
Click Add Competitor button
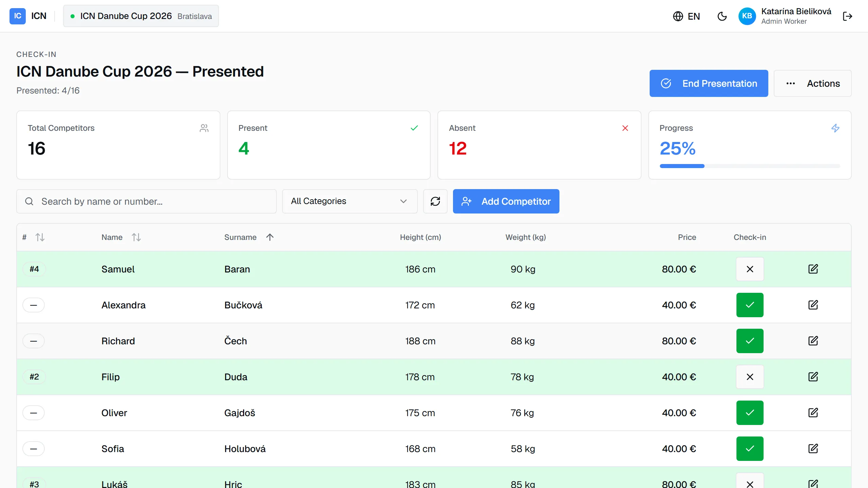click(x=506, y=201)
